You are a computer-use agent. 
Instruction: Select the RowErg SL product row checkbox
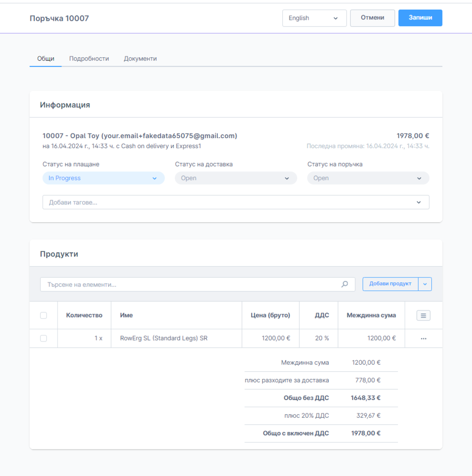tap(44, 338)
